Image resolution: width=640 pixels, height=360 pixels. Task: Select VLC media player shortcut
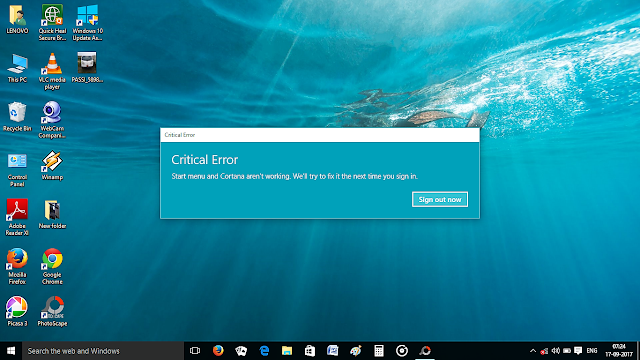pyautogui.click(x=52, y=71)
